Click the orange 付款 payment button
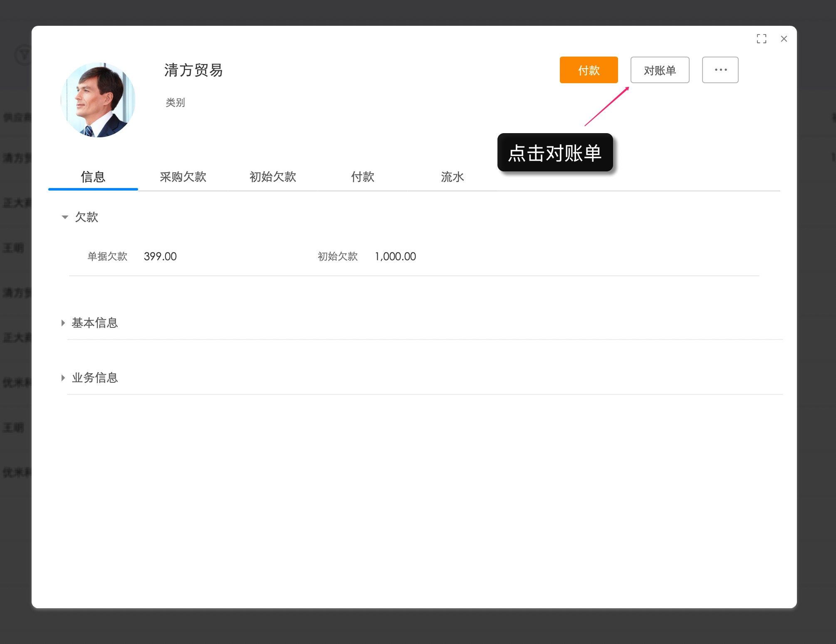The image size is (836, 644). (589, 70)
